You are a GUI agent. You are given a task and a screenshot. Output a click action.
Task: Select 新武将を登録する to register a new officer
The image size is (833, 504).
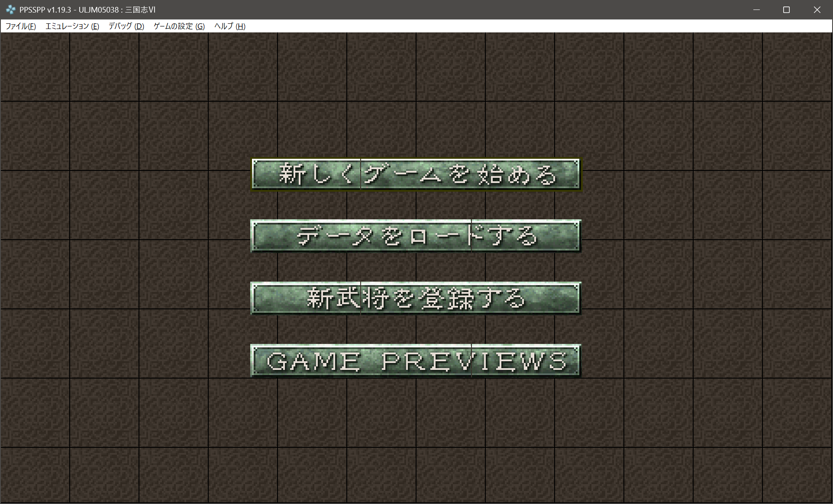tap(416, 298)
